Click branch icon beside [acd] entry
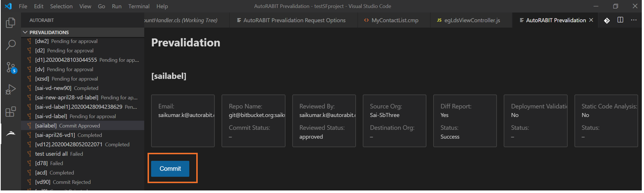 (29, 173)
